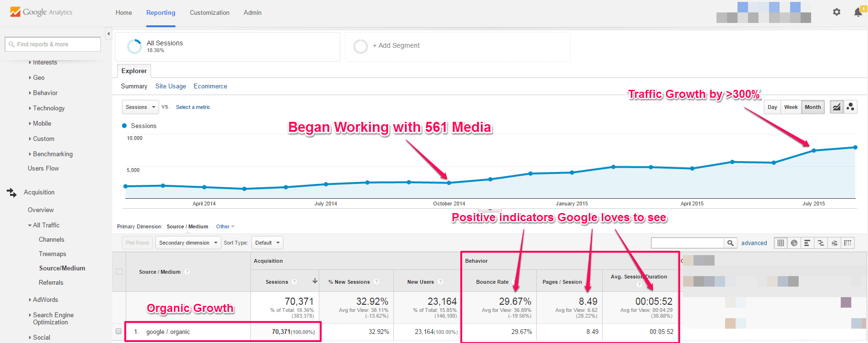
Task: Go to the Customization tab
Action: pyautogui.click(x=209, y=13)
